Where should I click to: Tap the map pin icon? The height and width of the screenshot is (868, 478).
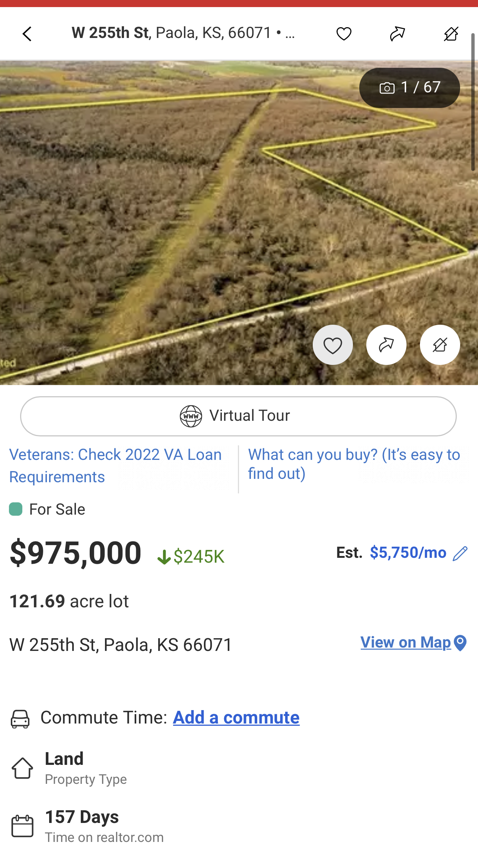click(461, 643)
